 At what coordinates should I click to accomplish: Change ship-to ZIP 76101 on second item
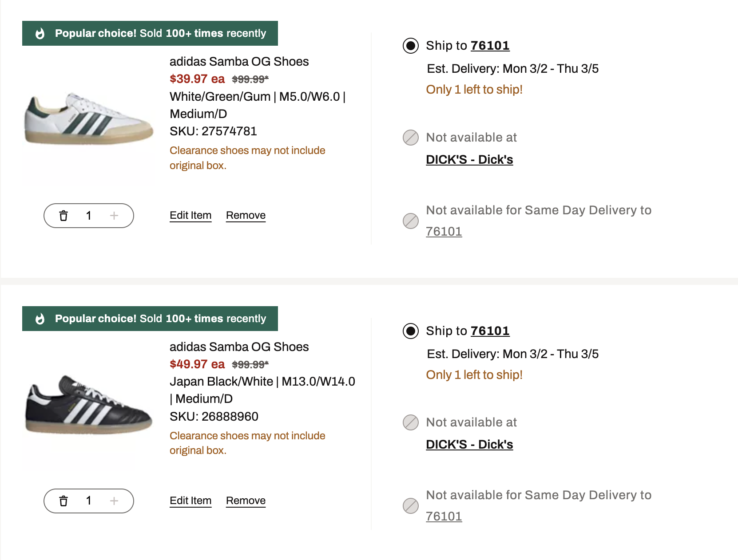pyautogui.click(x=490, y=331)
